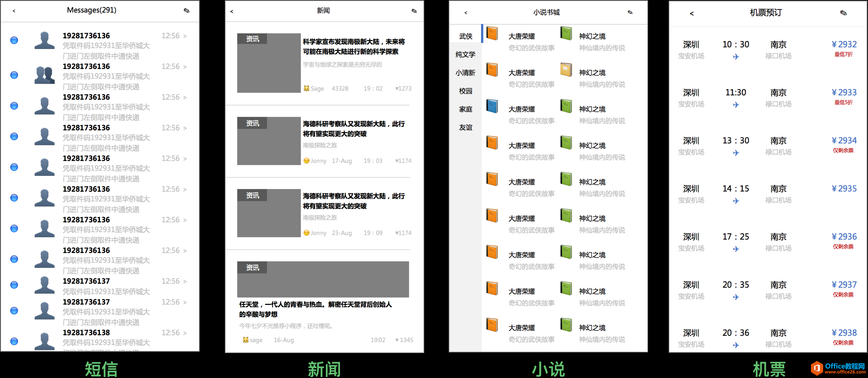868x378 pixels.
Task: Choose the 家庭 category
Action: pyautogui.click(x=466, y=109)
